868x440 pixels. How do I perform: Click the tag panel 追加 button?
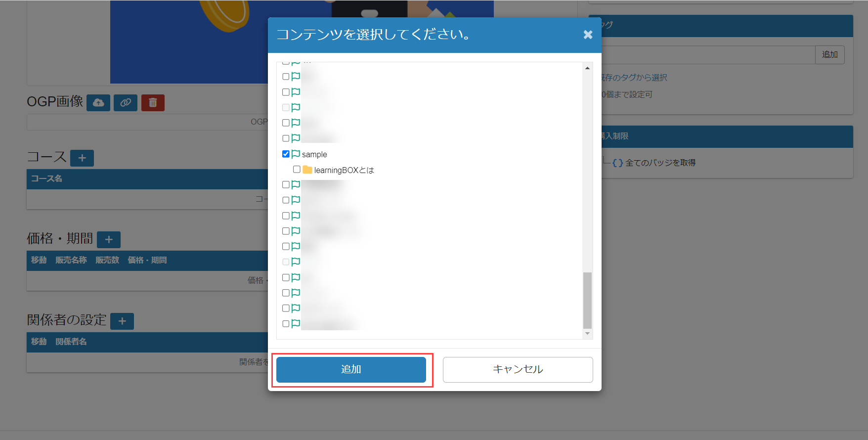(829, 55)
